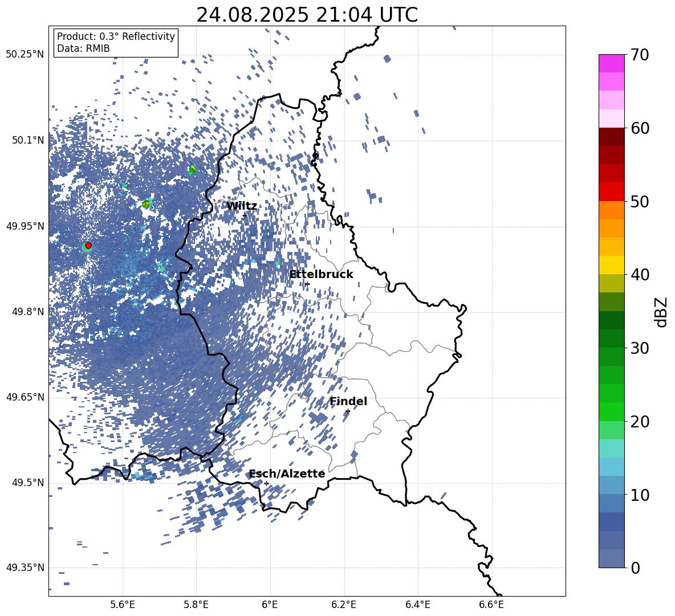This screenshot has height=616, width=675.
Task: Click the 6.4°E longitude tick label
Action: point(417,605)
